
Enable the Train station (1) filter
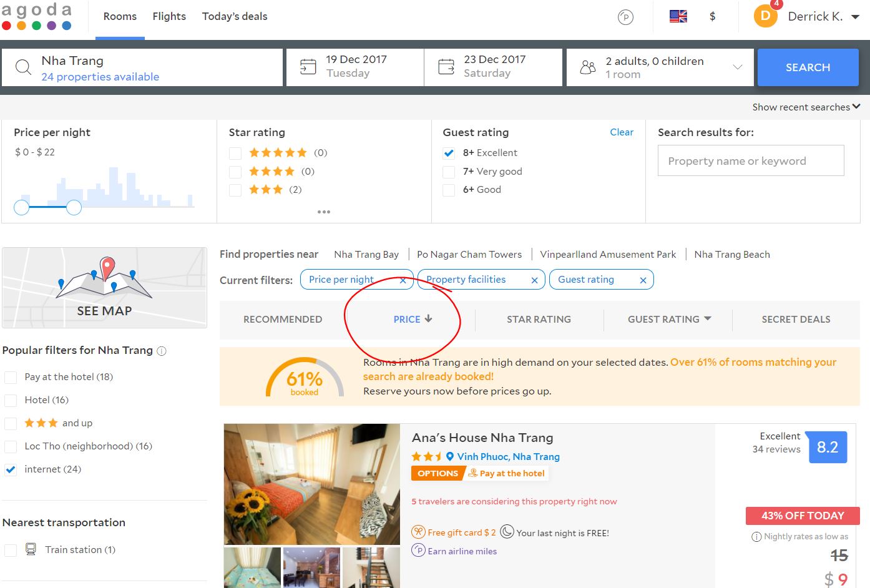pyautogui.click(x=11, y=550)
